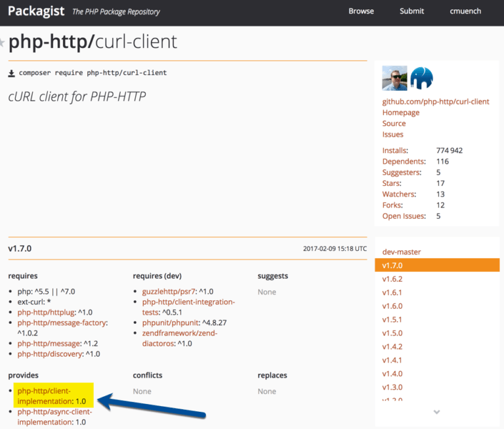Click the download icon beside composer command
Image resolution: width=504 pixels, height=429 pixels.
(12, 74)
